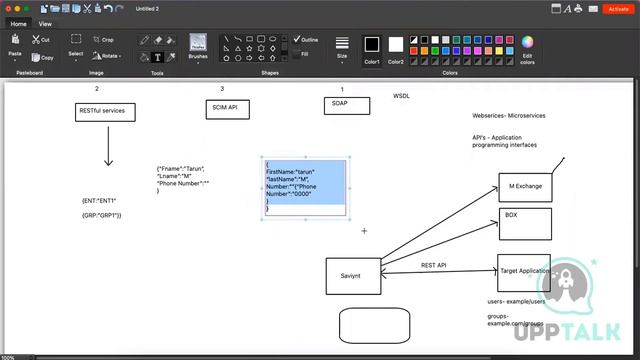Toggle the Outline checkbox
Image resolution: width=640 pixels, height=360 pixels.
click(306, 40)
